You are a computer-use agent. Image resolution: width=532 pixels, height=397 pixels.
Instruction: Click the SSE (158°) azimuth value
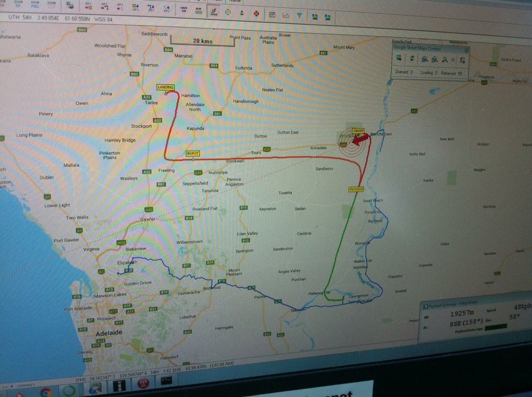(x=466, y=323)
